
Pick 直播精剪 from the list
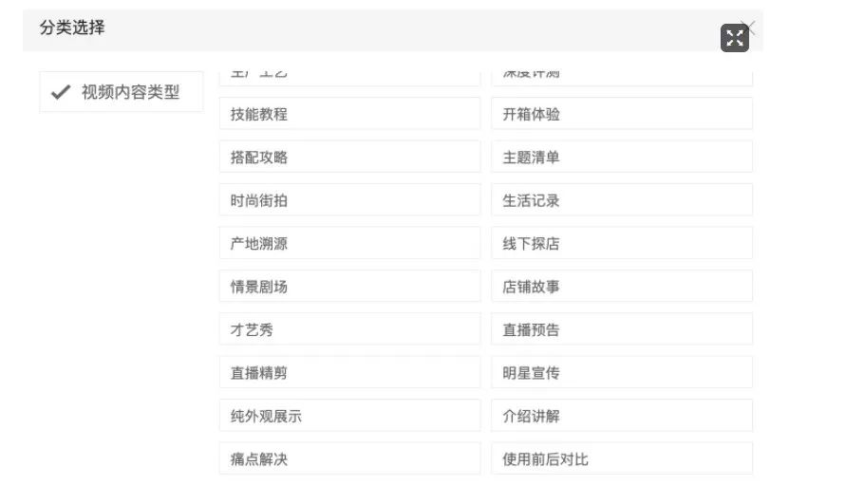click(349, 373)
